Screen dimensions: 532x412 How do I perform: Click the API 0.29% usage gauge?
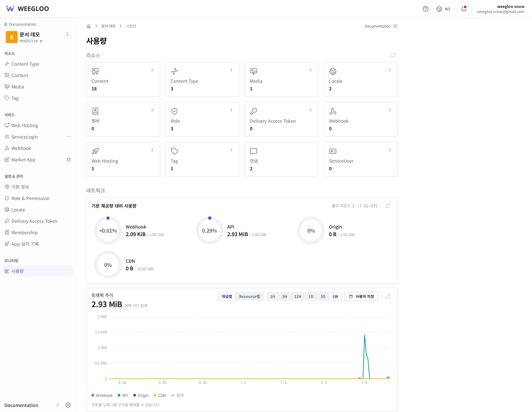click(209, 231)
